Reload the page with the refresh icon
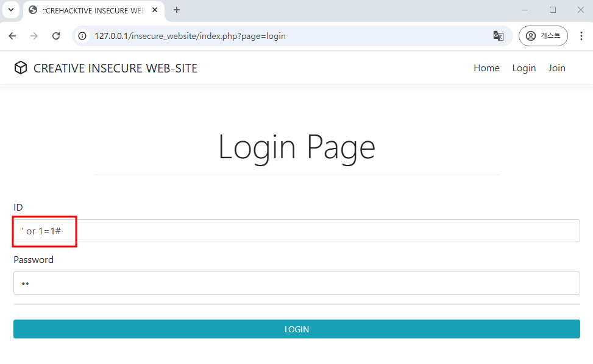Viewport: 593px width, 364px height. coord(56,36)
